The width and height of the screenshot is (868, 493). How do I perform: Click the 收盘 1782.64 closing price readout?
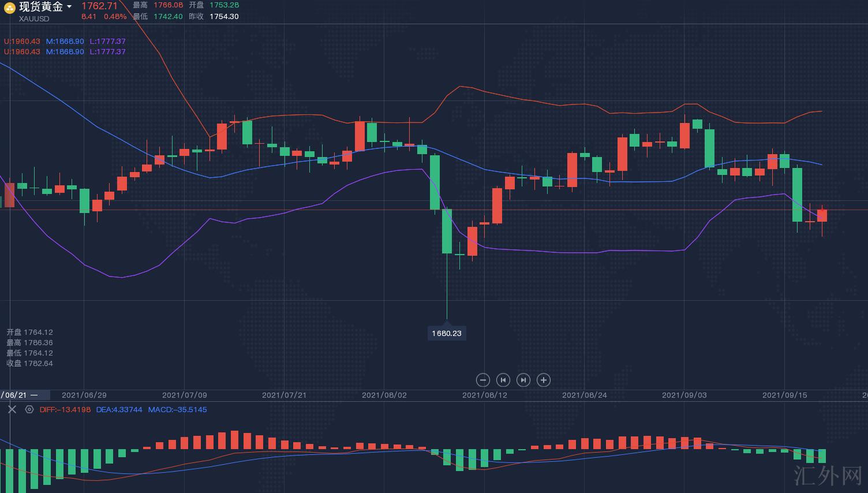30,363
